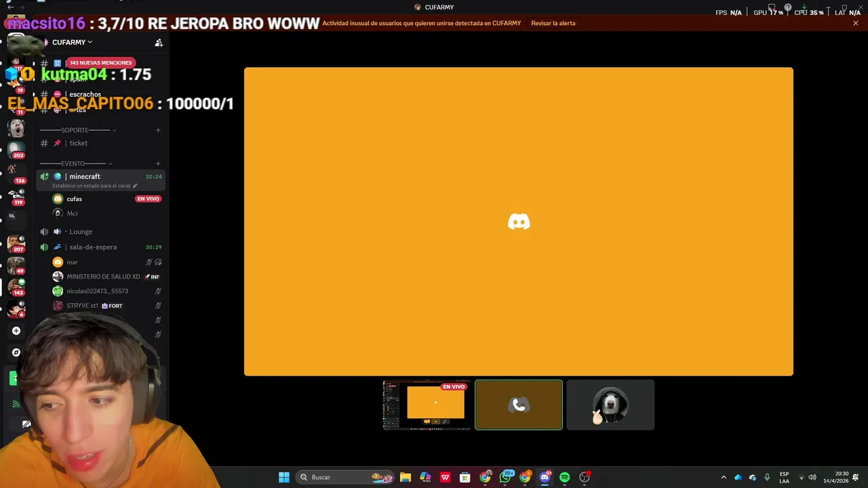Open the CUFARMY server dropdown menu
Image resolution: width=868 pixels, height=488 pixels.
pyautogui.click(x=72, y=42)
